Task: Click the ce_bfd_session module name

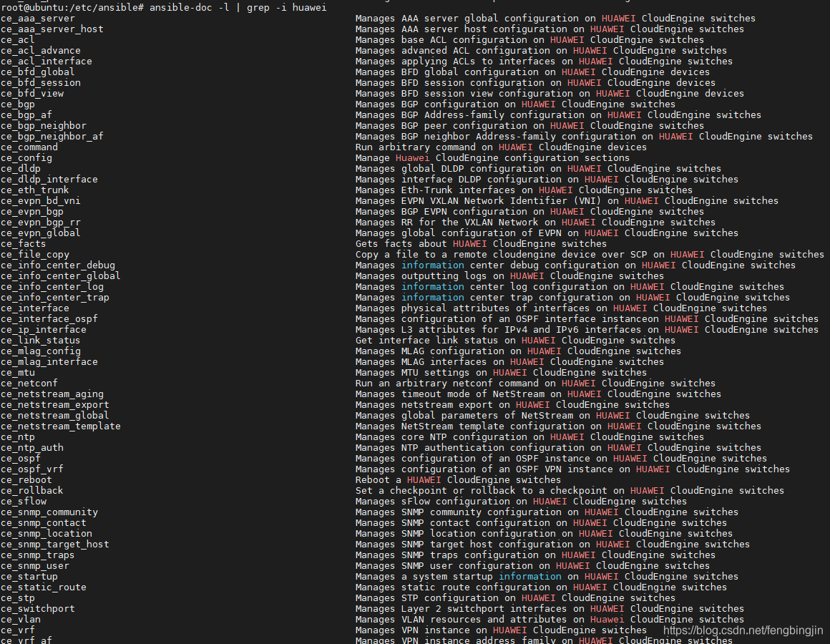Action: pos(41,83)
